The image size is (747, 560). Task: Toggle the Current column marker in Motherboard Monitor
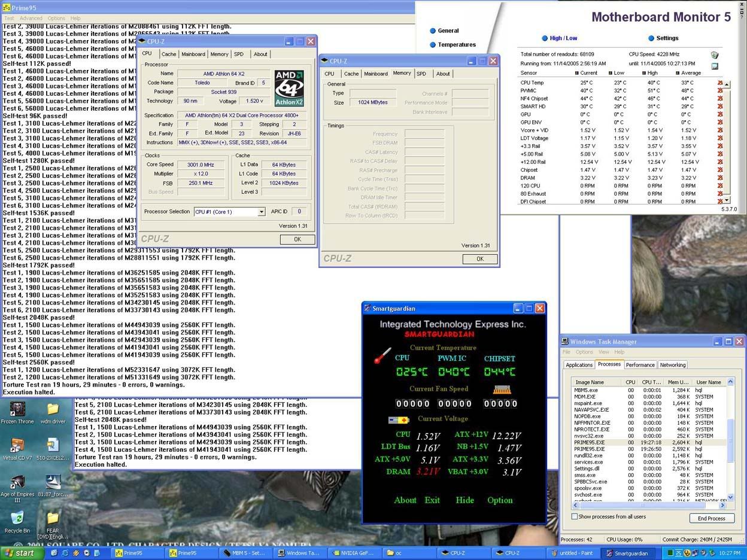click(576, 73)
